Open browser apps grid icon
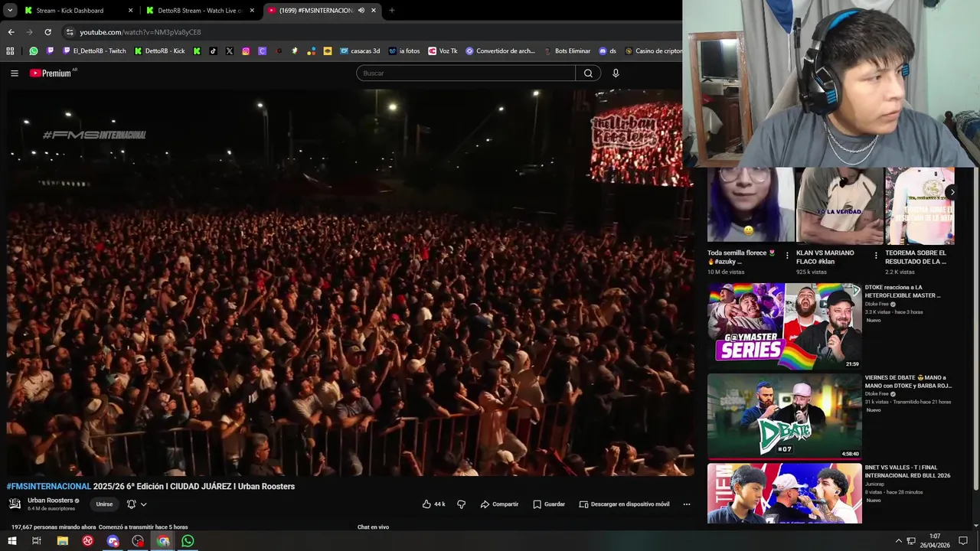Screen dimensions: 980x551 tap(10, 51)
